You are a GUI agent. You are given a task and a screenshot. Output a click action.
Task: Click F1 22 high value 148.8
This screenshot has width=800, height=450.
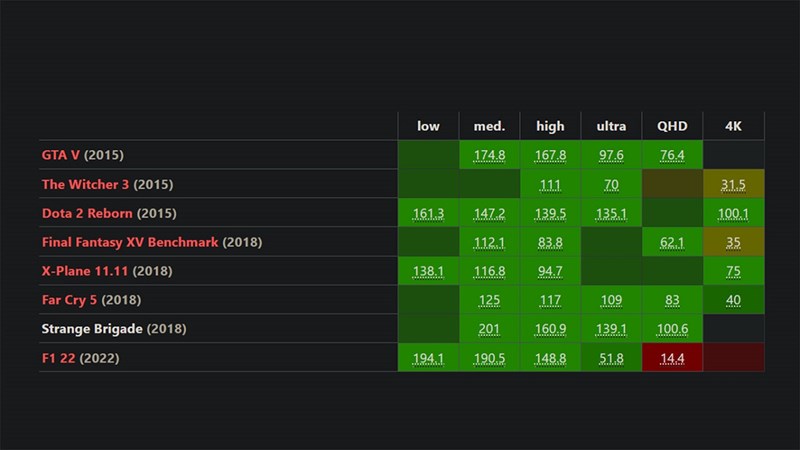point(550,359)
